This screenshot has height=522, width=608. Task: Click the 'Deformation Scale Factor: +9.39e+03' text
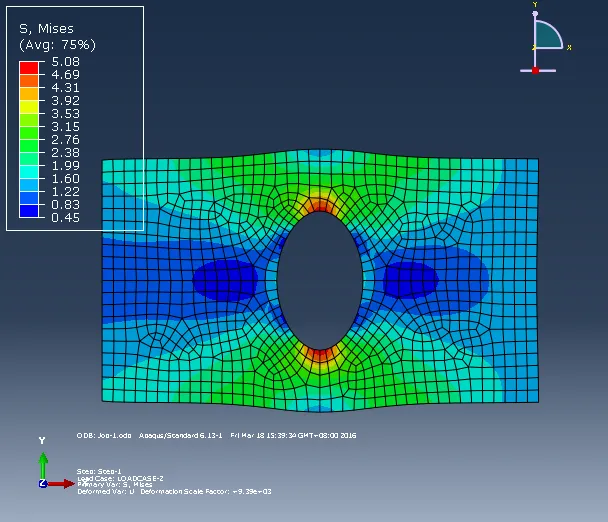206,491
